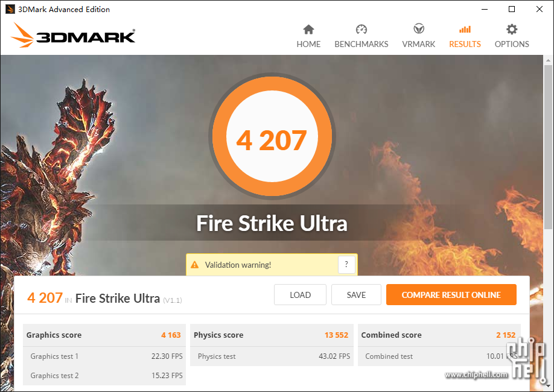554x392 pixels.
Task: Click the 3DMark logo in header
Action: coord(73,36)
